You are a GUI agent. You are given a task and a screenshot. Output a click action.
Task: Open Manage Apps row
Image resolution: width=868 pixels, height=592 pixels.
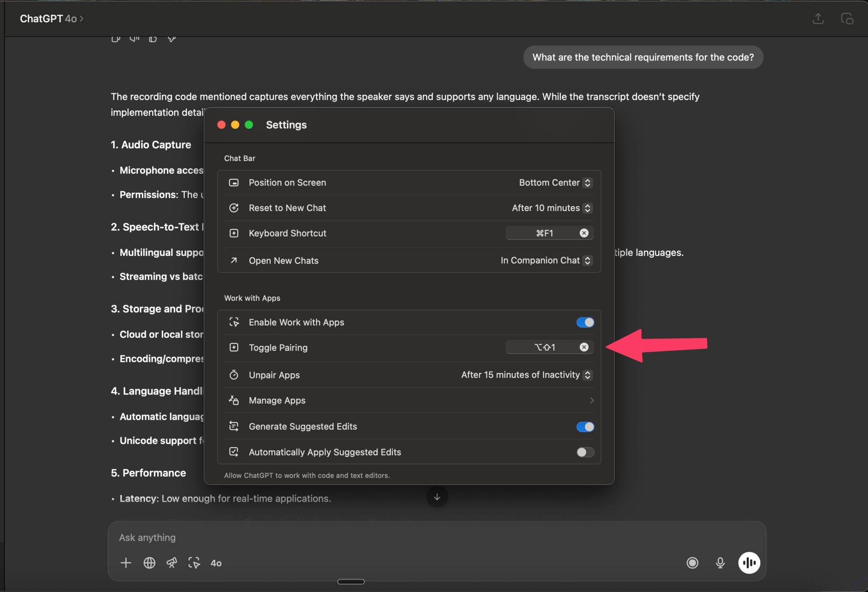[409, 400]
